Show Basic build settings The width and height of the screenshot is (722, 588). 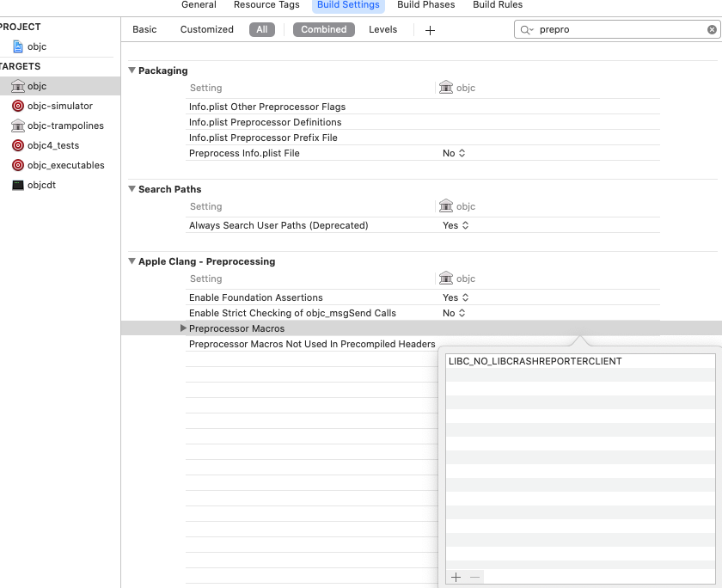[x=144, y=29]
